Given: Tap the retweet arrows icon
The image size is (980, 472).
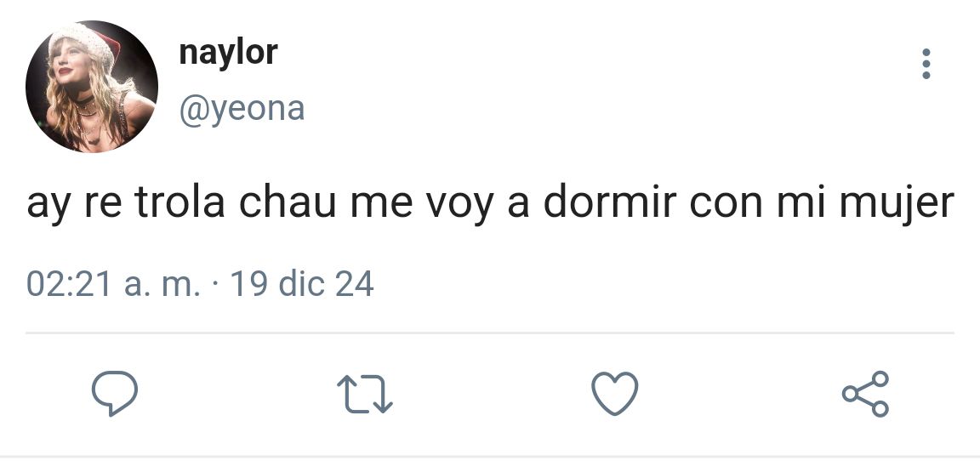Looking at the screenshot, I should [364, 394].
